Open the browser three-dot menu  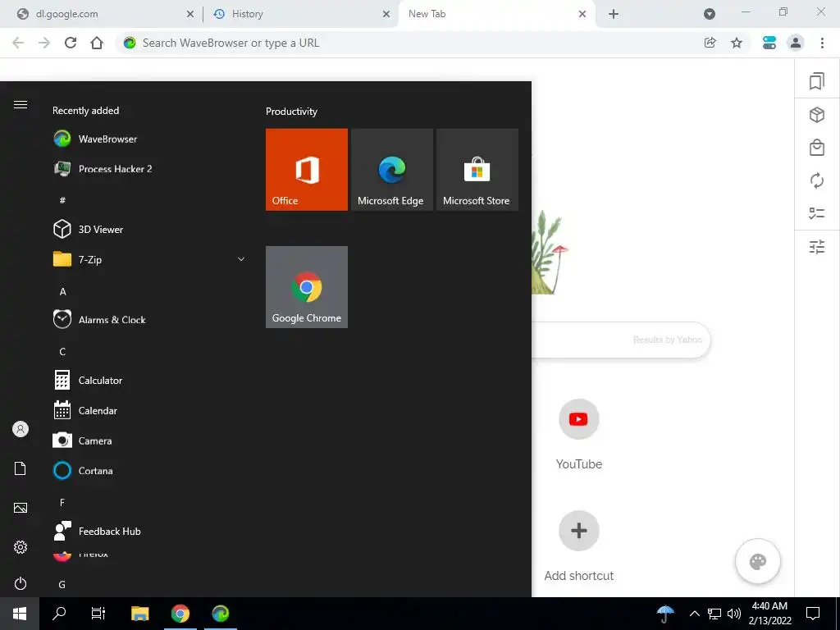pos(822,43)
